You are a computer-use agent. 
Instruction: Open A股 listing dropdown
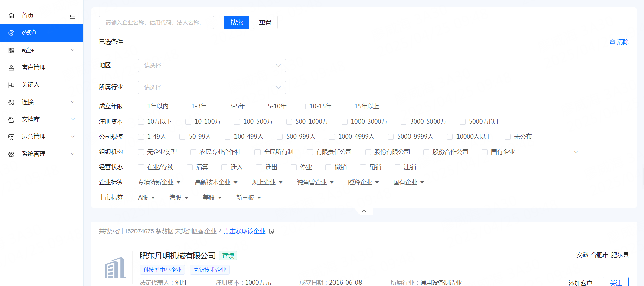coord(146,198)
